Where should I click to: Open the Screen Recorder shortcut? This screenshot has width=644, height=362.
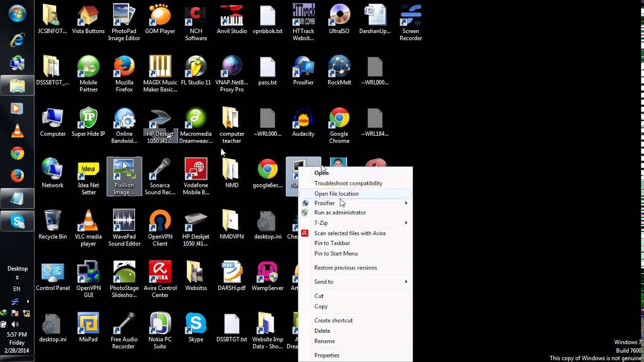(x=411, y=23)
